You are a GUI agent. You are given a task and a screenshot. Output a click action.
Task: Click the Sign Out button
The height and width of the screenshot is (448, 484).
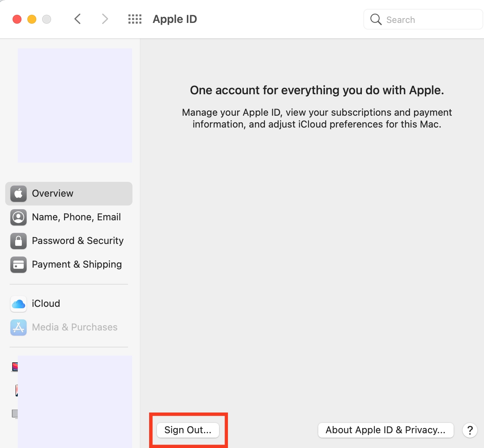point(188,430)
